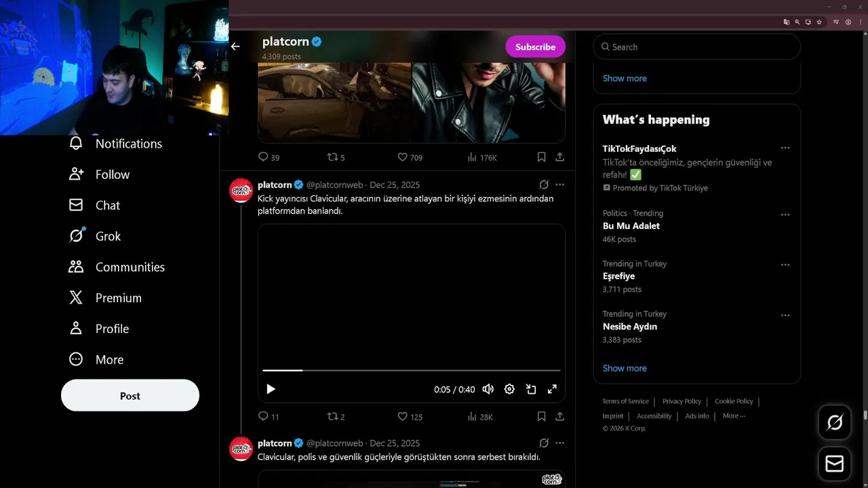Open more options for TikTokFaydasıÇok trend
The height and width of the screenshot is (488, 868).
785,148
